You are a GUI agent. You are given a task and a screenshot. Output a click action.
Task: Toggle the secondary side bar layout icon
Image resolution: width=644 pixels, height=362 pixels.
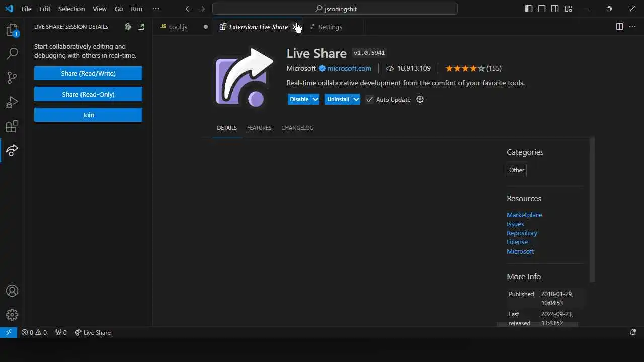[x=555, y=9]
